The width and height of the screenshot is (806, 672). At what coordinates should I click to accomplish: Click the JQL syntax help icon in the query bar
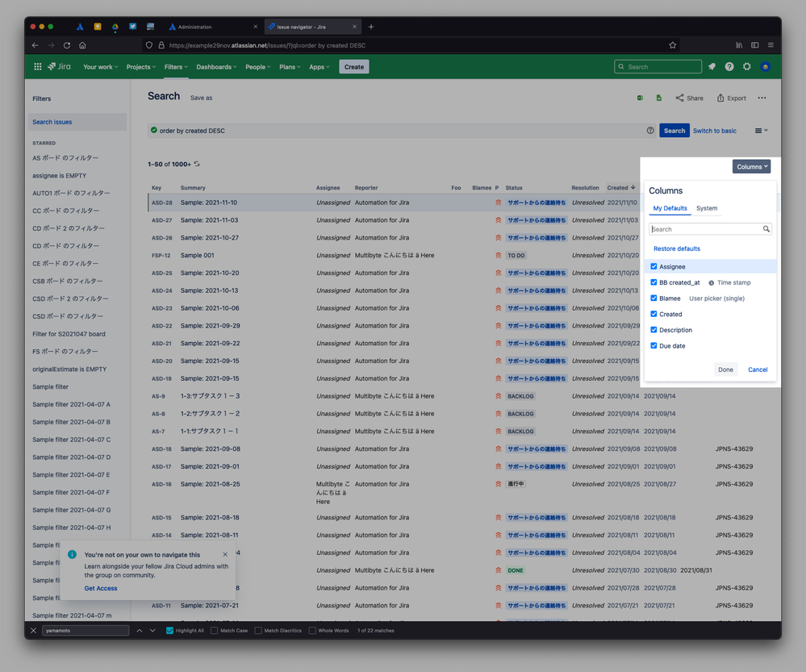point(650,131)
